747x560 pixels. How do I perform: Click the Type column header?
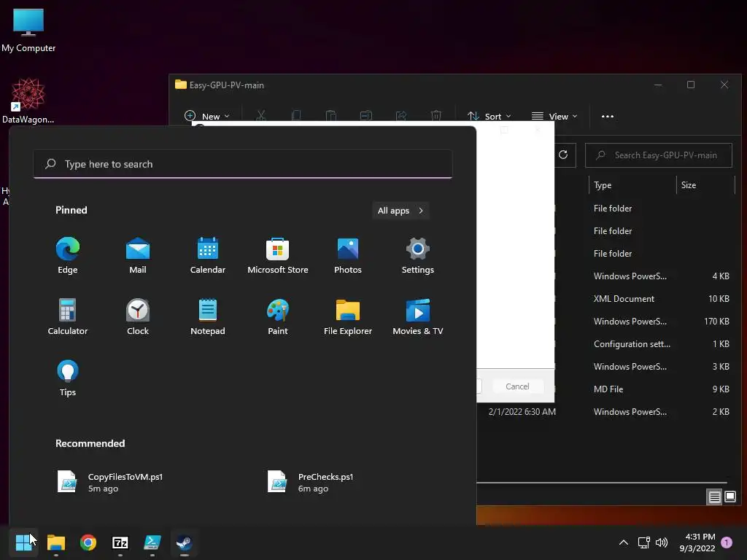tap(632, 185)
